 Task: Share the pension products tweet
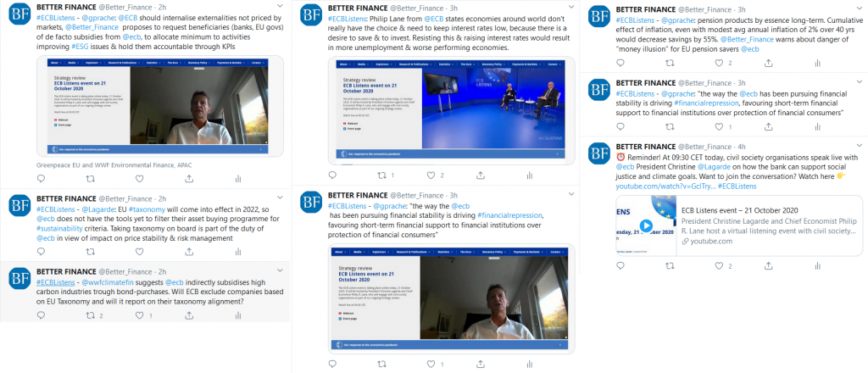click(x=768, y=63)
